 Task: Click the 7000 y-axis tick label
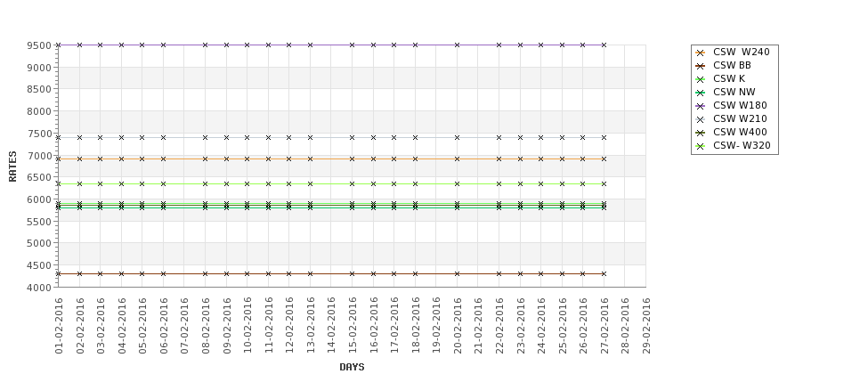coord(39,156)
